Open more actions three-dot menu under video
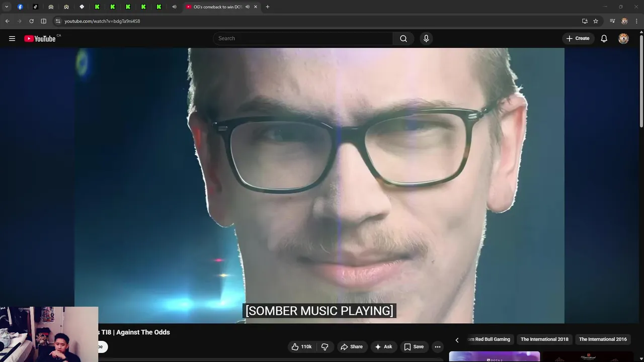Screen dimensions: 644x362 coord(438,347)
